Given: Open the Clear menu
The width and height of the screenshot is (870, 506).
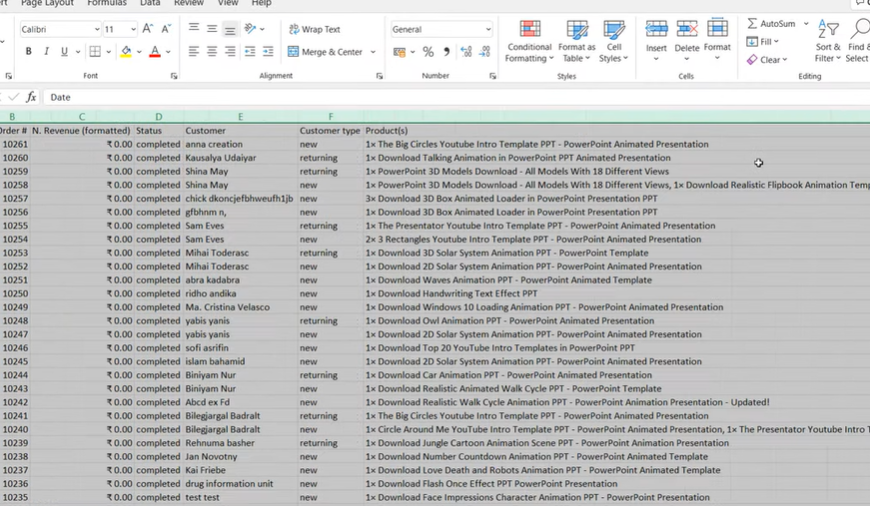Looking at the screenshot, I should click(x=767, y=59).
